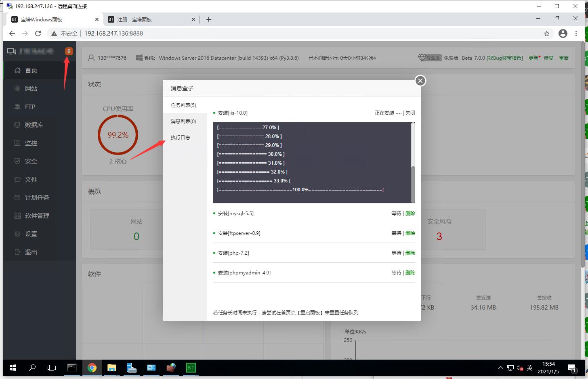Click the 安全 shield icon in sidebar
This screenshot has width=588, height=379.
[x=17, y=161]
